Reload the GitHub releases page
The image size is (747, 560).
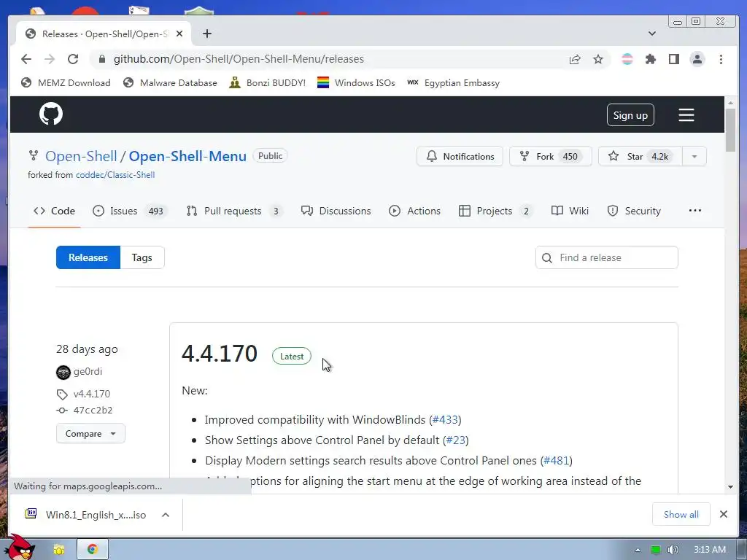pos(73,59)
